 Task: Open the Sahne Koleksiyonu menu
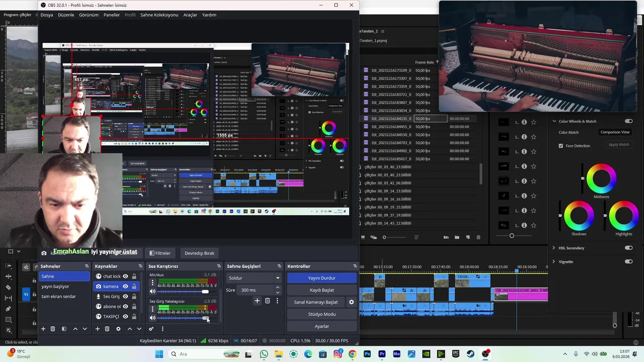tap(159, 15)
